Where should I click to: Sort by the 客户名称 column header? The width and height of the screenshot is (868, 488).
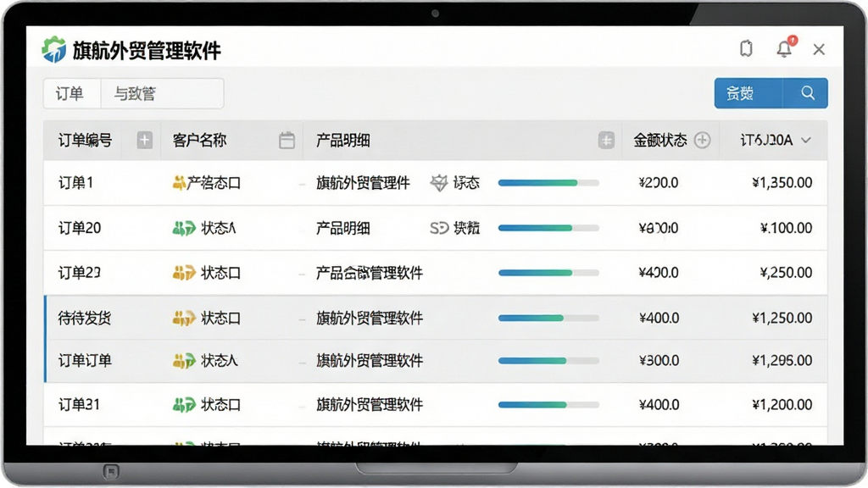click(199, 141)
